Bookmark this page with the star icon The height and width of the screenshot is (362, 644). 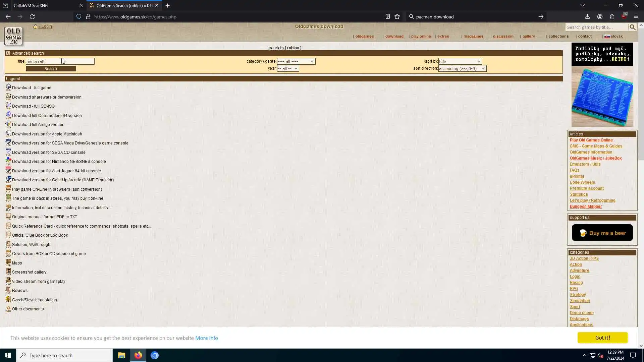397,17
